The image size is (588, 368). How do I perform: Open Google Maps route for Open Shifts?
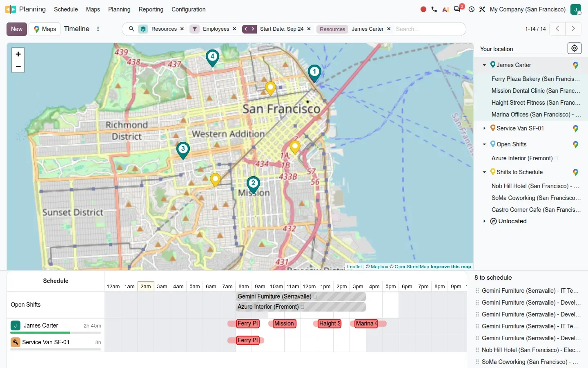575,144
